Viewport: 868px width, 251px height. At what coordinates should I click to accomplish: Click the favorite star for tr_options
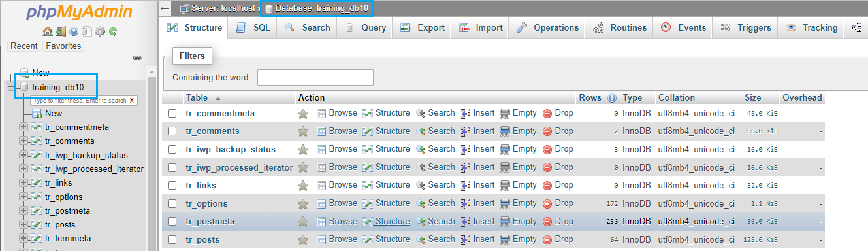point(303,203)
